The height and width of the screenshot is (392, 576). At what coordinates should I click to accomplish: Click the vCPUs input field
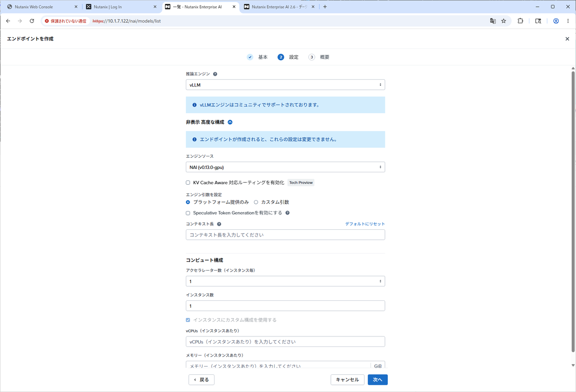click(285, 342)
